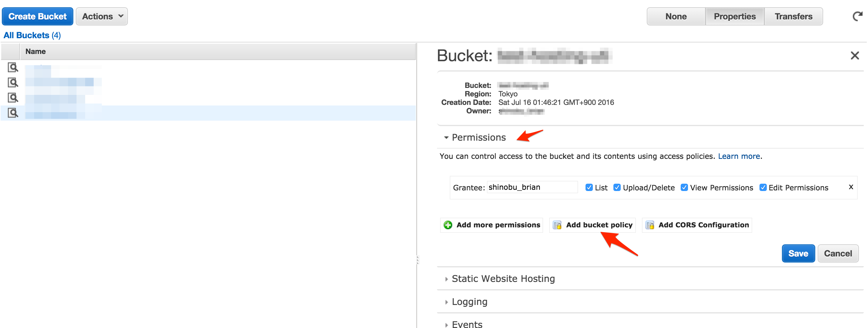The image size is (868, 328).
Task: Click the Save button for permissions
Action: point(797,254)
